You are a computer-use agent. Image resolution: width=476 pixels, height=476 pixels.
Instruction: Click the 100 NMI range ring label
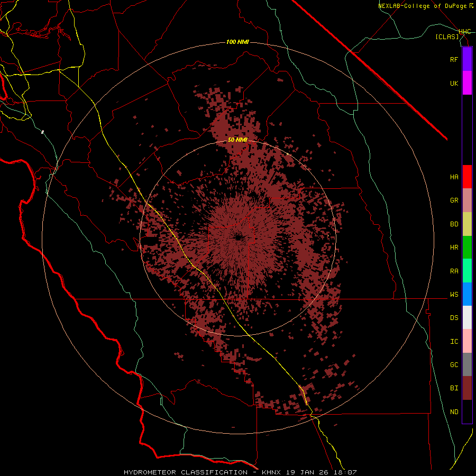(237, 42)
